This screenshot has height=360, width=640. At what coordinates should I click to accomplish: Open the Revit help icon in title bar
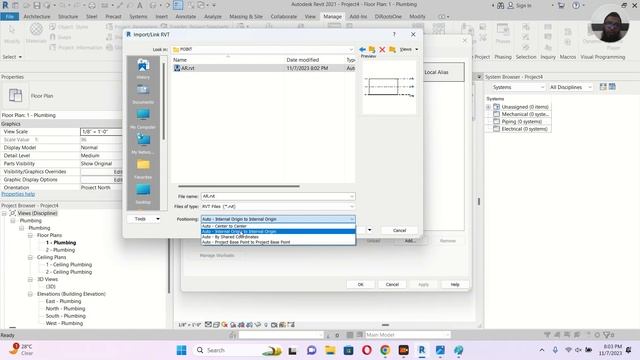pos(576,5)
